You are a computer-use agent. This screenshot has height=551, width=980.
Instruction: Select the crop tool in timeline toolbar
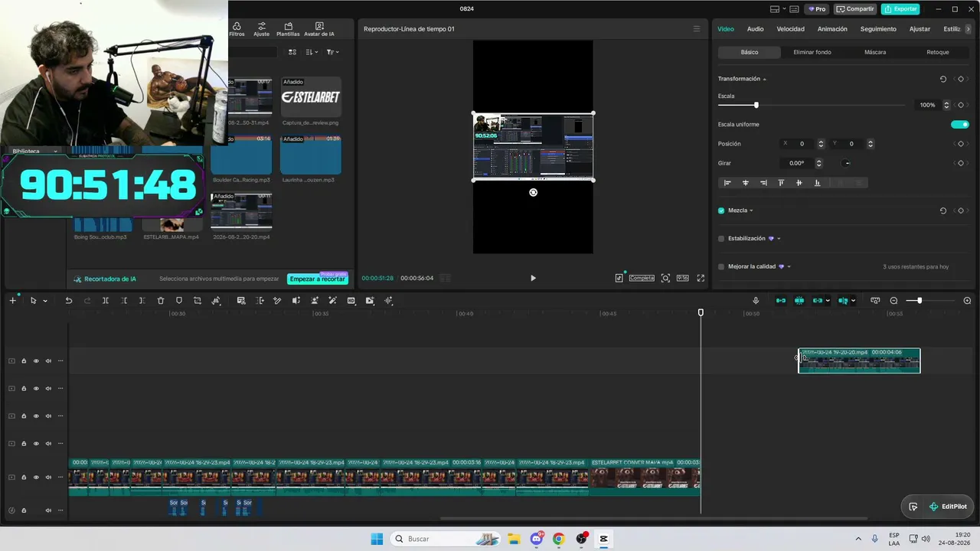[x=198, y=301]
